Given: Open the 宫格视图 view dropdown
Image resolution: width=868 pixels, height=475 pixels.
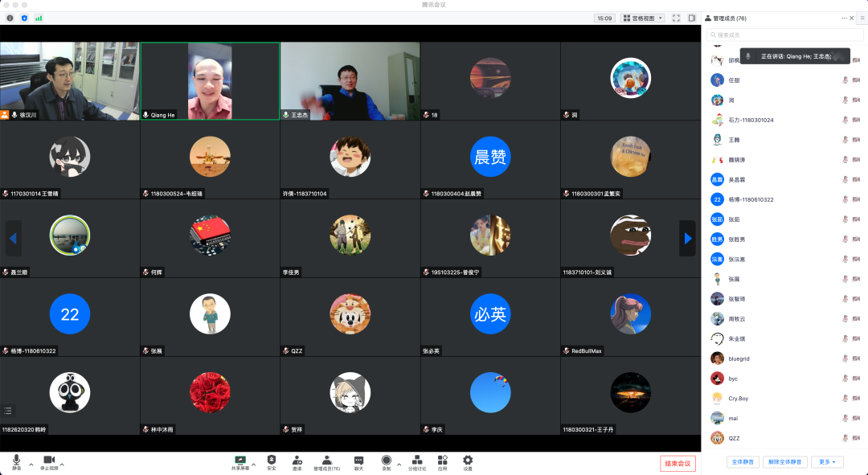Looking at the screenshot, I should point(643,18).
